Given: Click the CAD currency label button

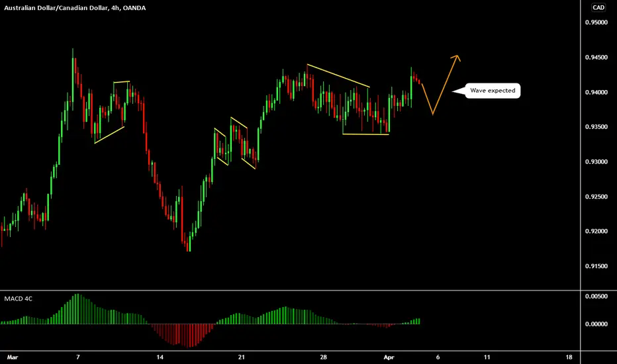Looking at the screenshot, I should click(x=598, y=7).
